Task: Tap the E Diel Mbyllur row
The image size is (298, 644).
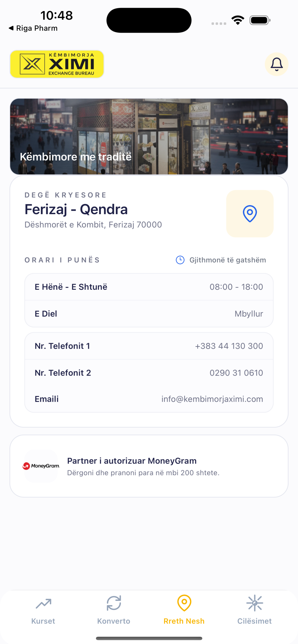Action: tap(149, 314)
